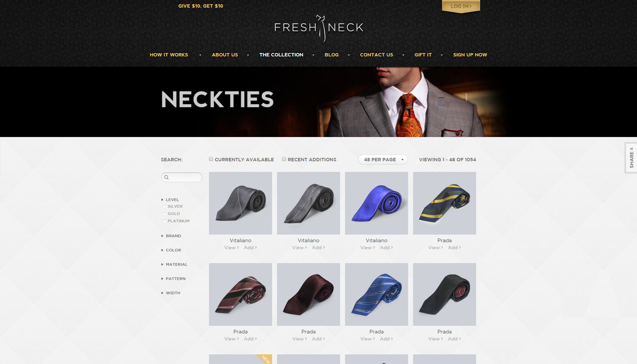Choose the Platinum level filter
Image resolution: width=637 pixels, height=364 pixels.
(x=165, y=221)
